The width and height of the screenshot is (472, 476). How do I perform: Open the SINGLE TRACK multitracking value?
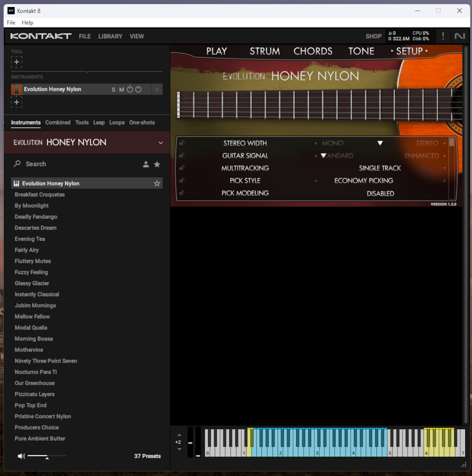click(x=380, y=168)
